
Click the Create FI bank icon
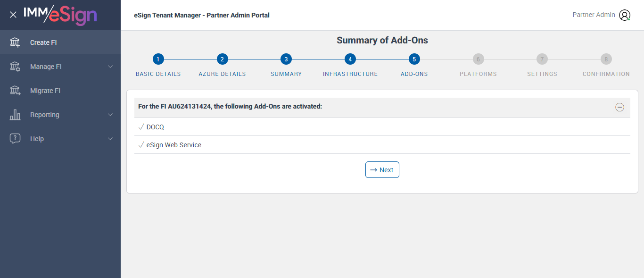[x=15, y=42]
